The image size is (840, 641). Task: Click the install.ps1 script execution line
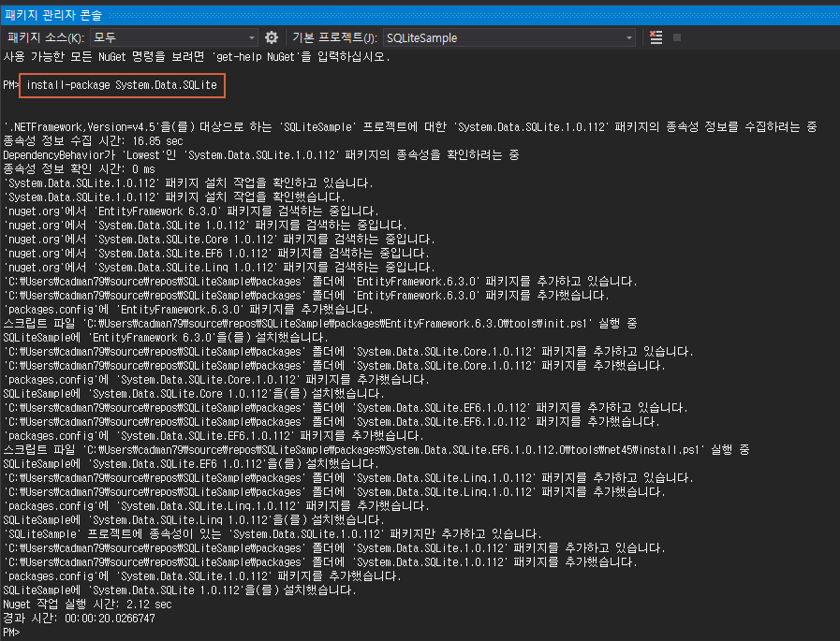[x=376, y=450]
